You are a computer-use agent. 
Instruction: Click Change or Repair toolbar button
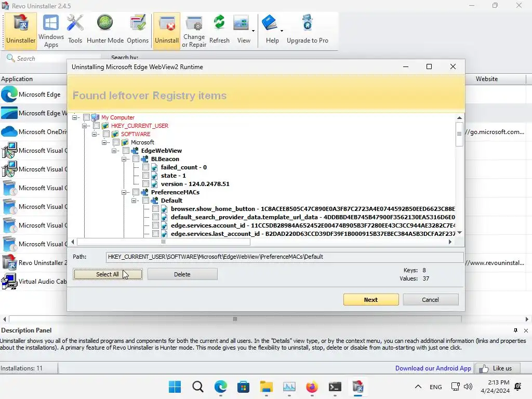pyautogui.click(x=194, y=31)
